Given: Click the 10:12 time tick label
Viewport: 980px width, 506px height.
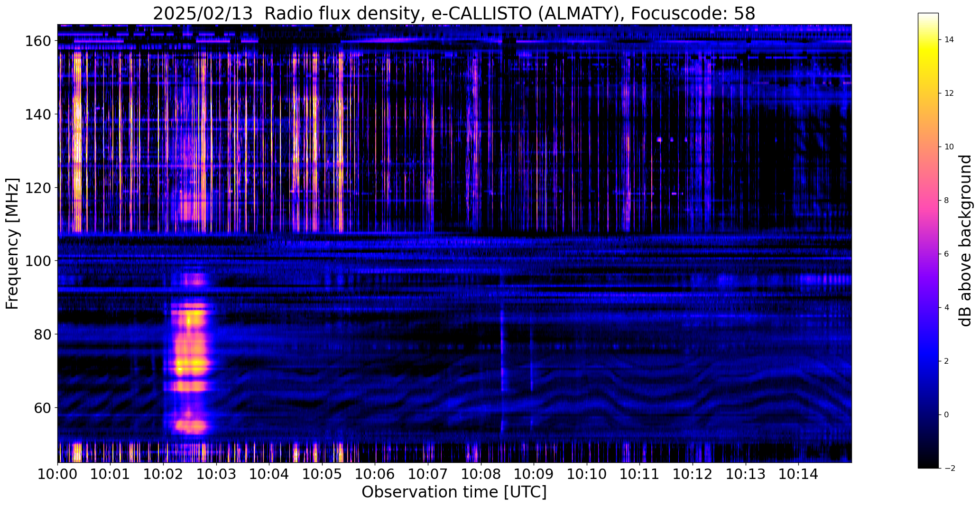Looking at the screenshot, I should pos(693,474).
